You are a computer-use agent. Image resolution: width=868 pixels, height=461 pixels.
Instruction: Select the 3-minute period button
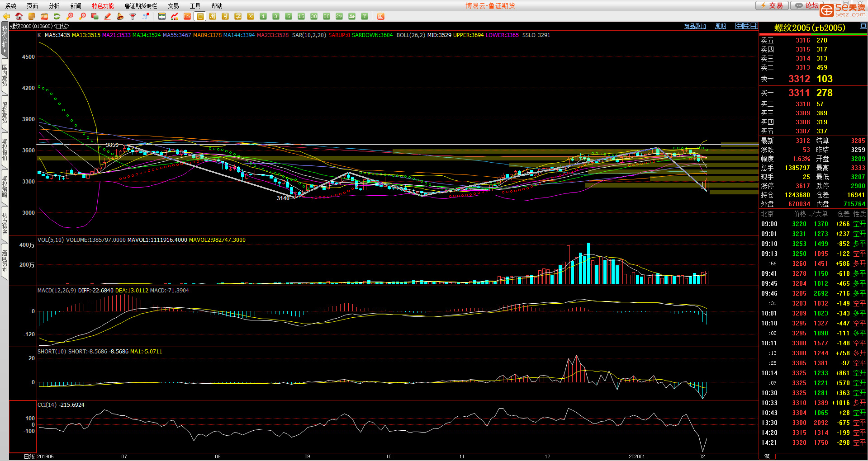coord(276,16)
